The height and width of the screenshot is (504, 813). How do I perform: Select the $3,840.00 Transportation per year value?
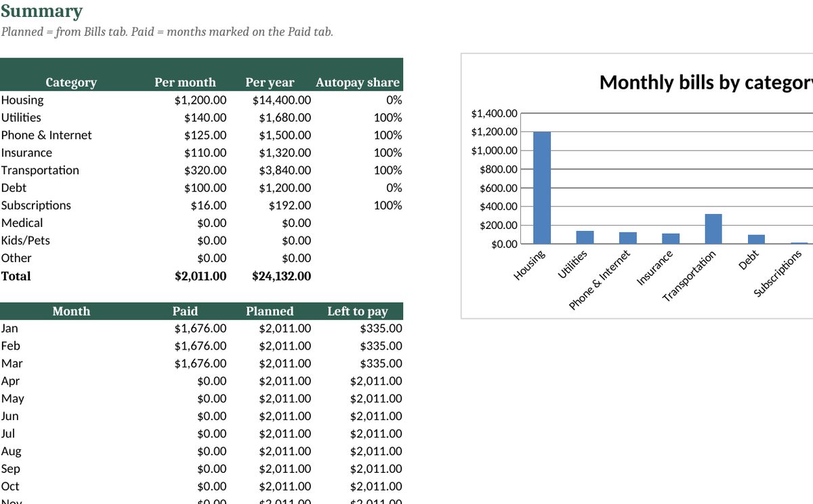pos(285,171)
